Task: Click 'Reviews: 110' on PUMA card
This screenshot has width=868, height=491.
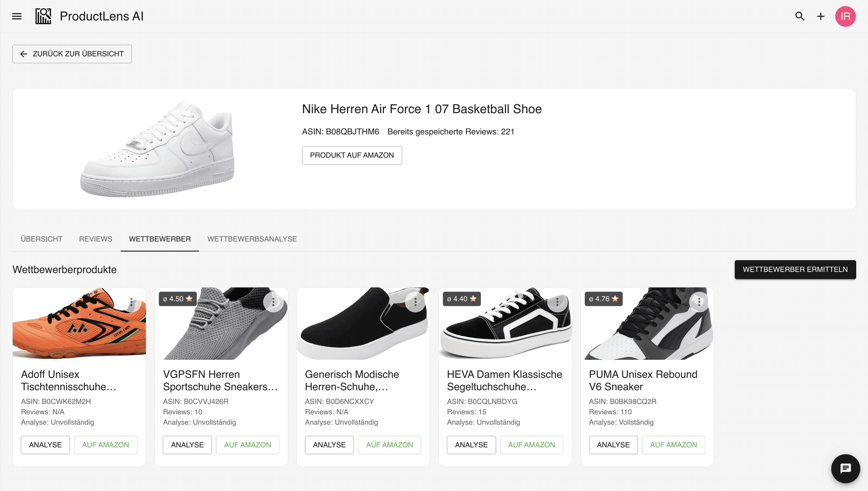Action: click(610, 412)
